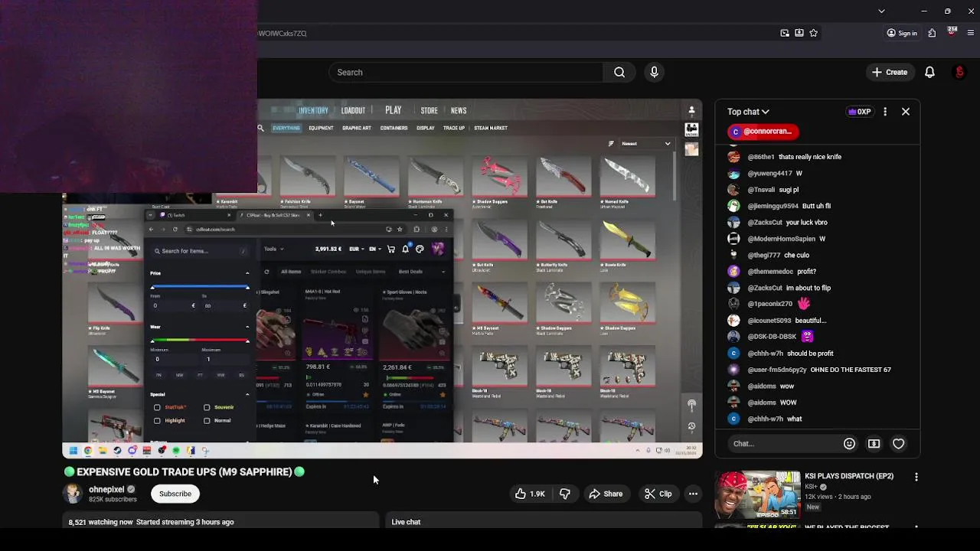Toggle the FT wear filter

200,376
